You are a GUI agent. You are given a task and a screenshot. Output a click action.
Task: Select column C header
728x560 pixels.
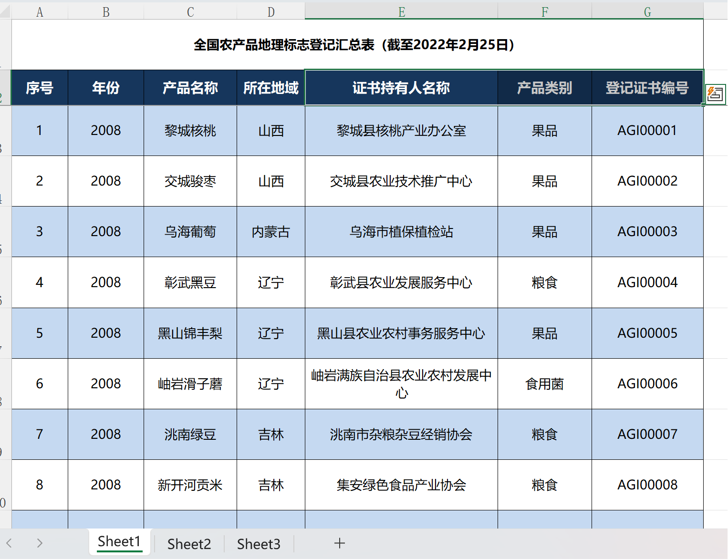coord(190,12)
